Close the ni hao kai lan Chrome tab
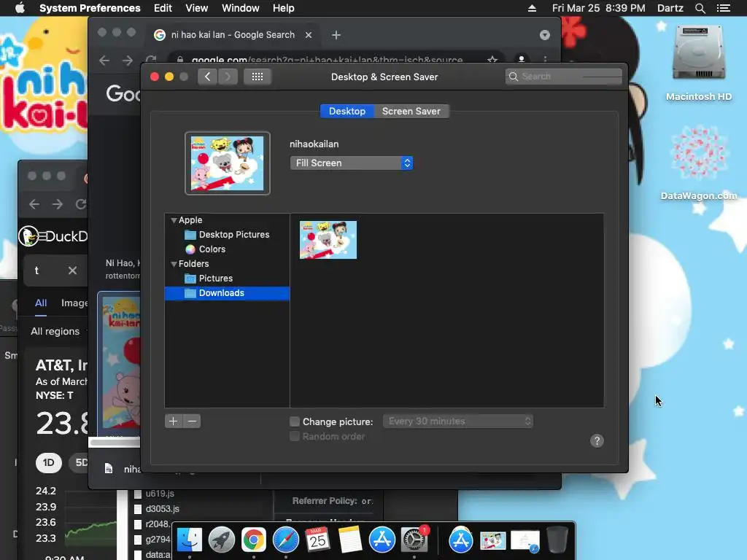The image size is (747, 560). [309, 35]
